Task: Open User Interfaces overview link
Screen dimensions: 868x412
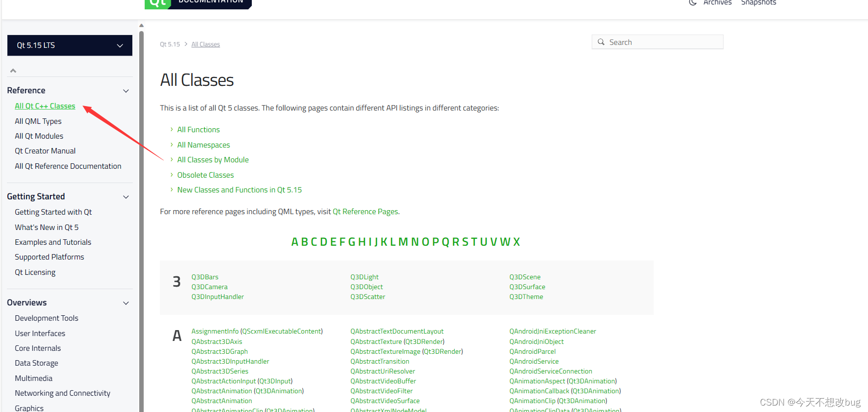Action: (x=40, y=334)
